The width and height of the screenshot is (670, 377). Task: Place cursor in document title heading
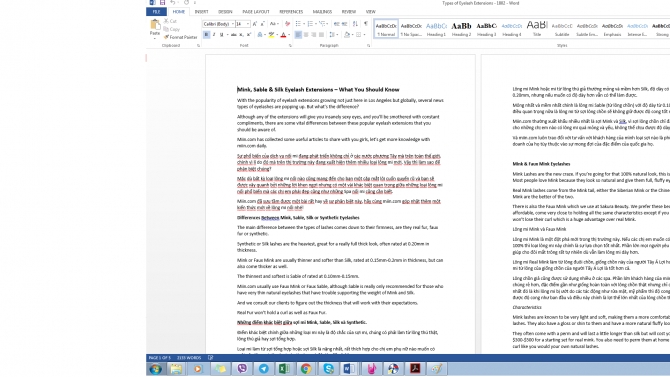pyautogui.click(x=318, y=90)
